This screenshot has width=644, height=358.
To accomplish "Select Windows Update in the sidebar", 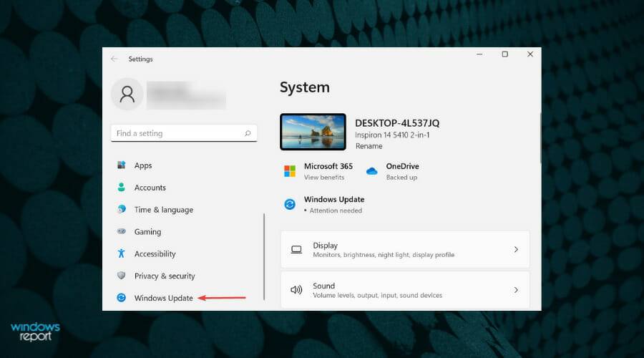I will [163, 298].
